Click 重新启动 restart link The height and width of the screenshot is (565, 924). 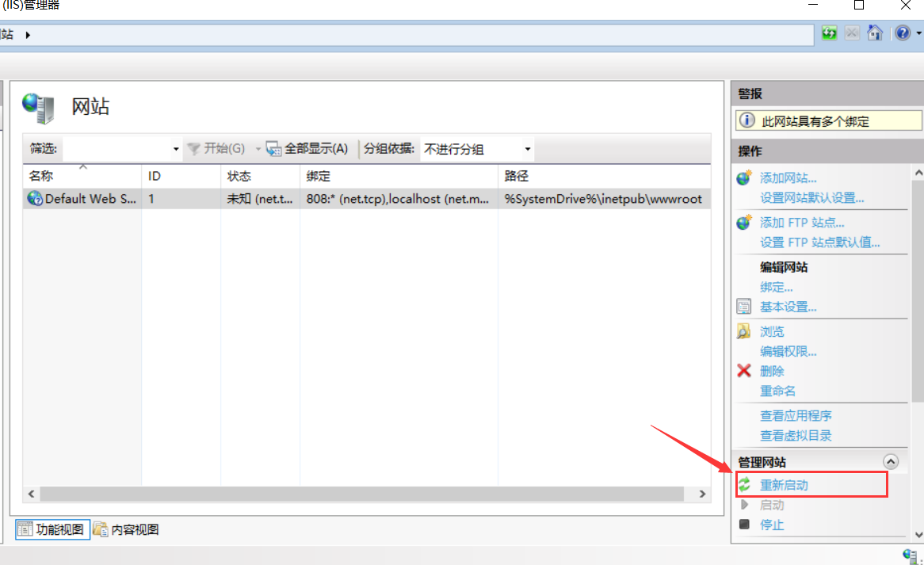(784, 485)
